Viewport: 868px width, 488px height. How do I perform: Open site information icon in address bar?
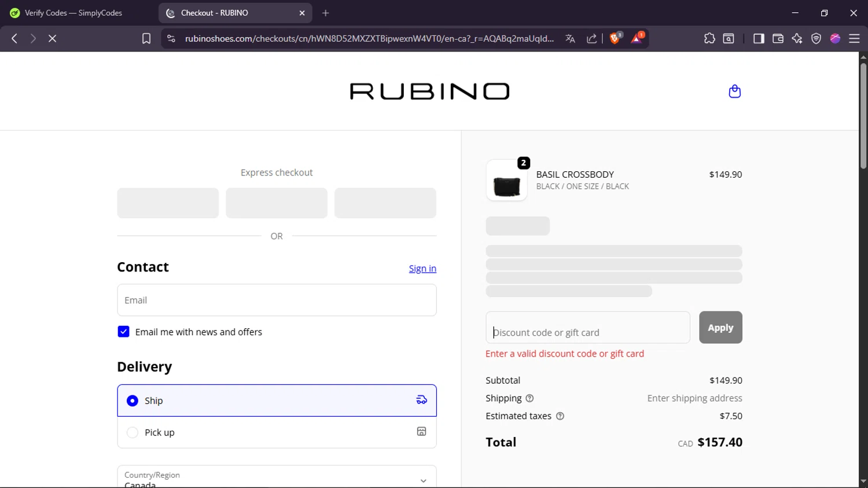[x=171, y=38]
